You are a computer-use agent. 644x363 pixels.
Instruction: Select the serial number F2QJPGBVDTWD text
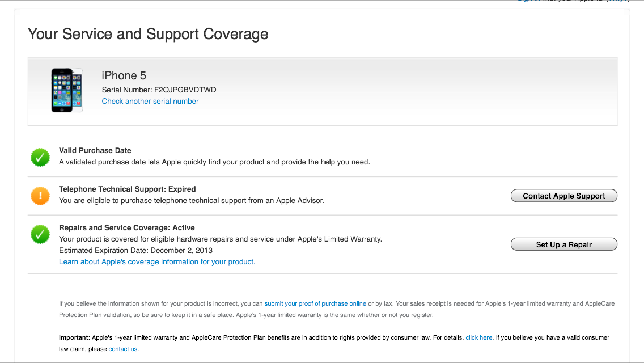tap(185, 90)
